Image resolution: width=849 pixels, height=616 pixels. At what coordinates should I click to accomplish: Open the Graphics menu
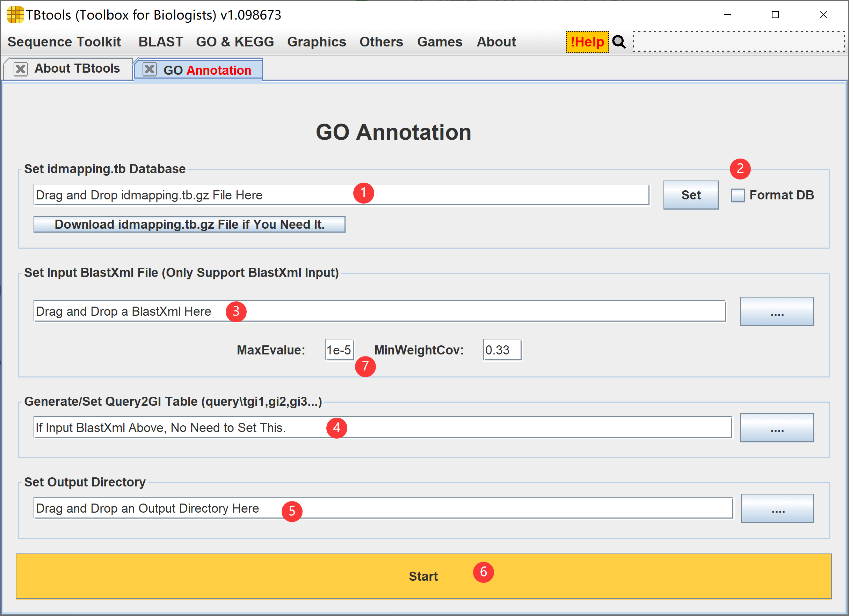tap(316, 42)
